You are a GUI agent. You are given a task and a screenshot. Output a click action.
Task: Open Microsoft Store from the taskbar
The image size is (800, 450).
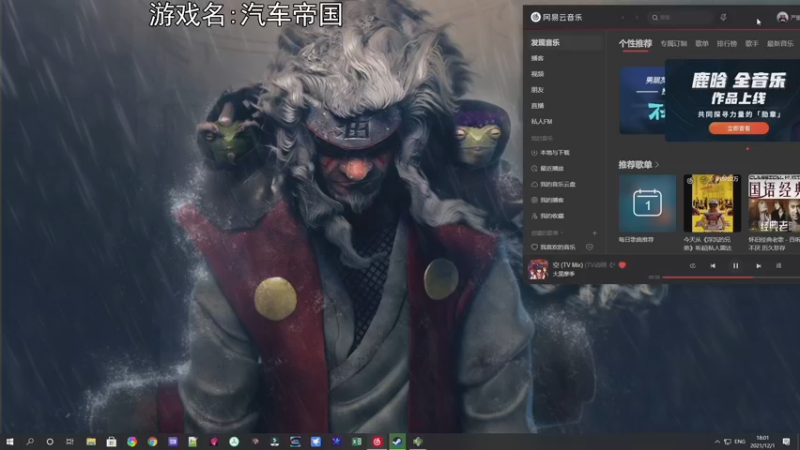pos(111,442)
